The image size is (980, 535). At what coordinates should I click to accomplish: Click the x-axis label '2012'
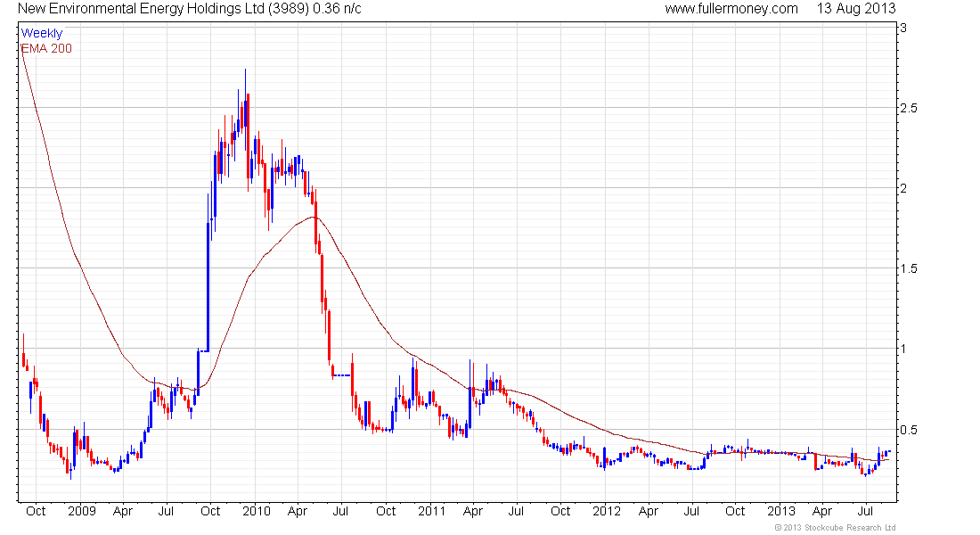[606, 511]
